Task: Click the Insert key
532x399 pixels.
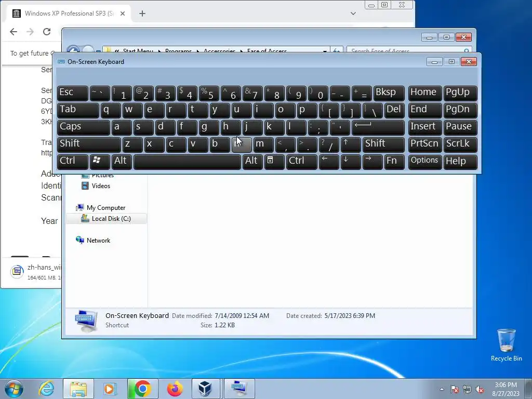Action: [425, 127]
